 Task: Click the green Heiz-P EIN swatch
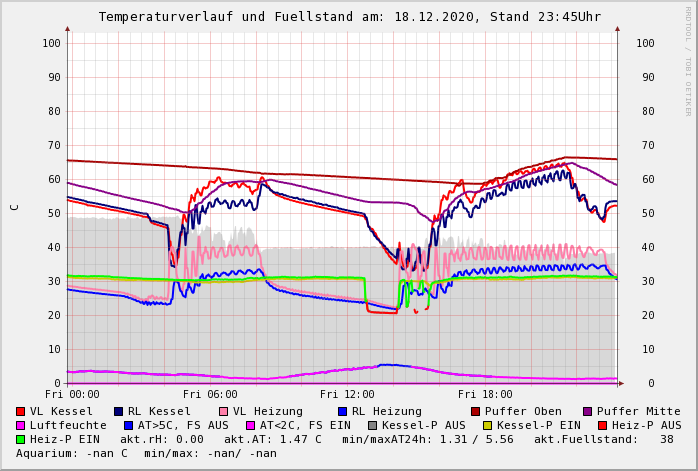[21, 439]
